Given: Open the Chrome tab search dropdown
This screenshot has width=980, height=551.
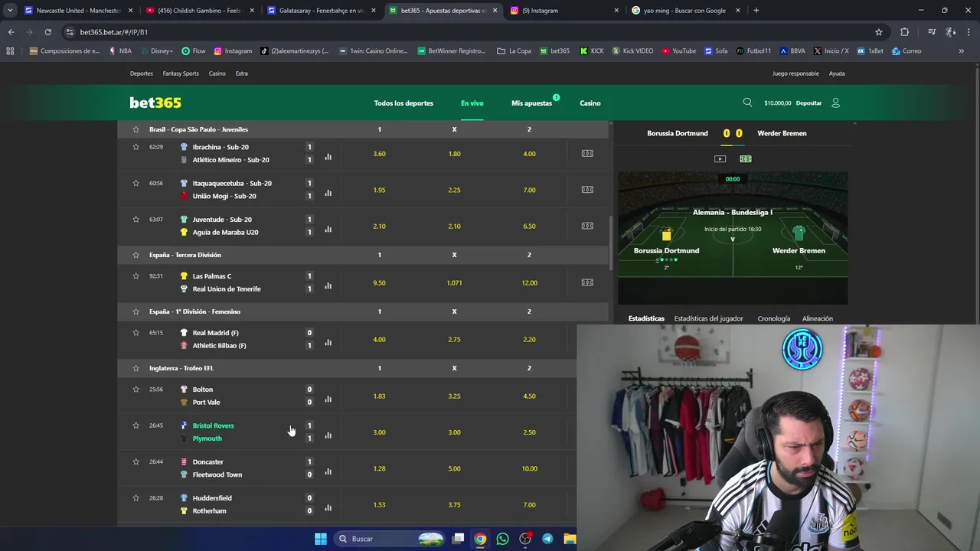Looking at the screenshot, I should (x=10, y=11).
